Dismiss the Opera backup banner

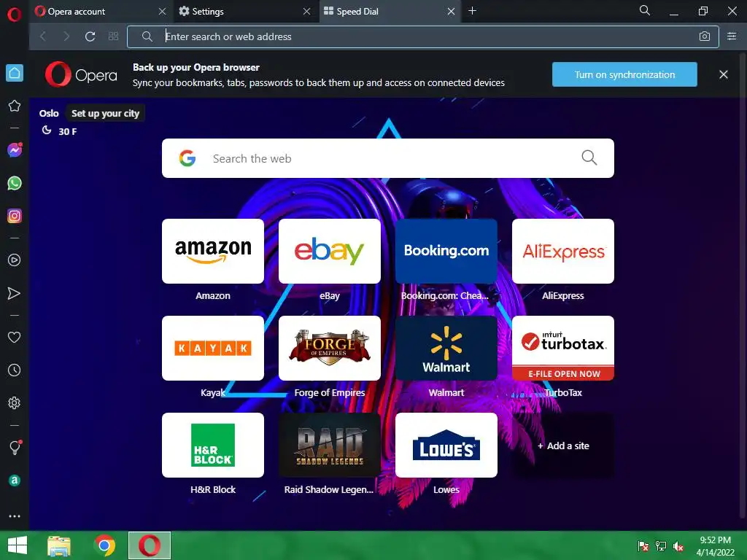point(724,74)
